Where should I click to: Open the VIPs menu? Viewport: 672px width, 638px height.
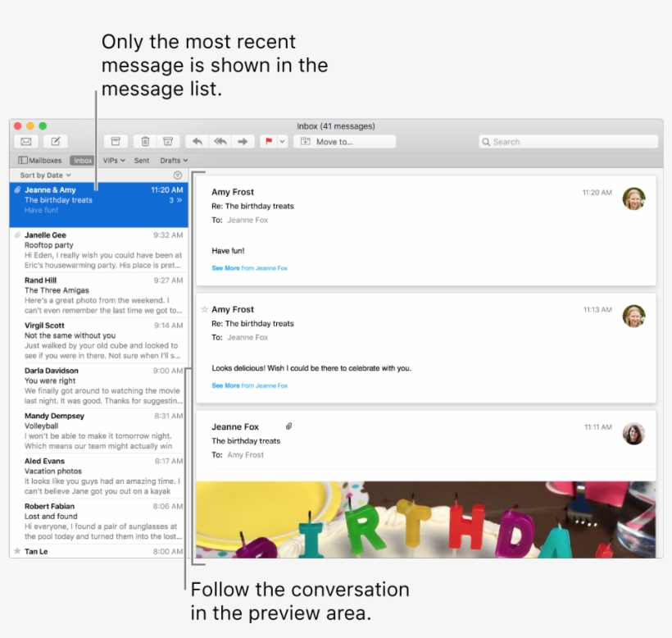point(114,161)
